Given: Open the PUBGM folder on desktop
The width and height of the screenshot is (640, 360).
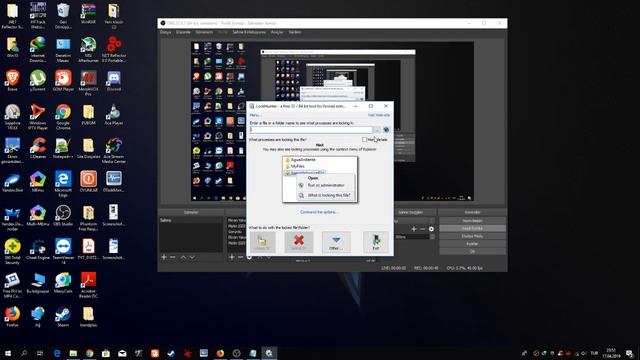Looking at the screenshot, I should 88,114.
